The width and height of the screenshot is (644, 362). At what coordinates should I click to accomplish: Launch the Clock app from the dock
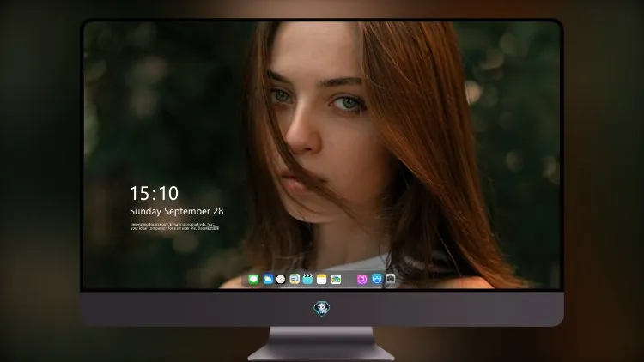(x=281, y=279)
